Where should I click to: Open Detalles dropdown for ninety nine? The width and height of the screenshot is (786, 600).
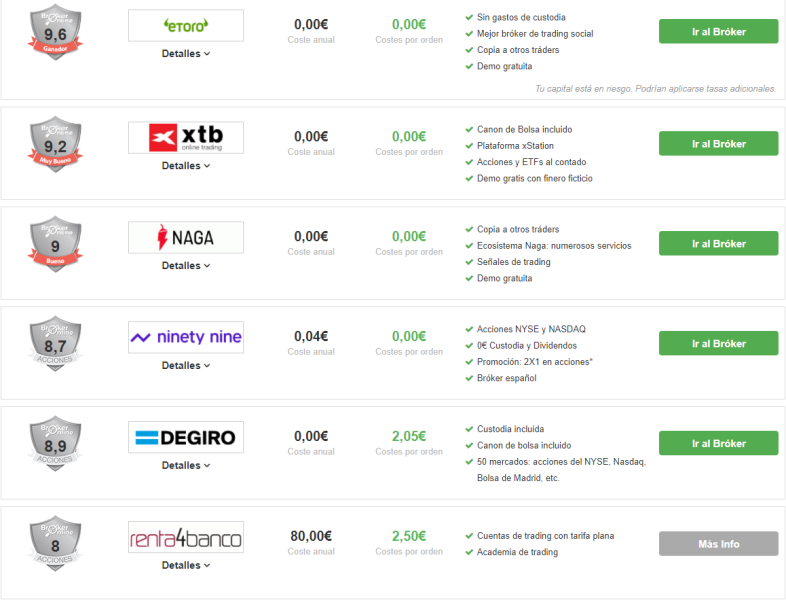tap(185, 365)
